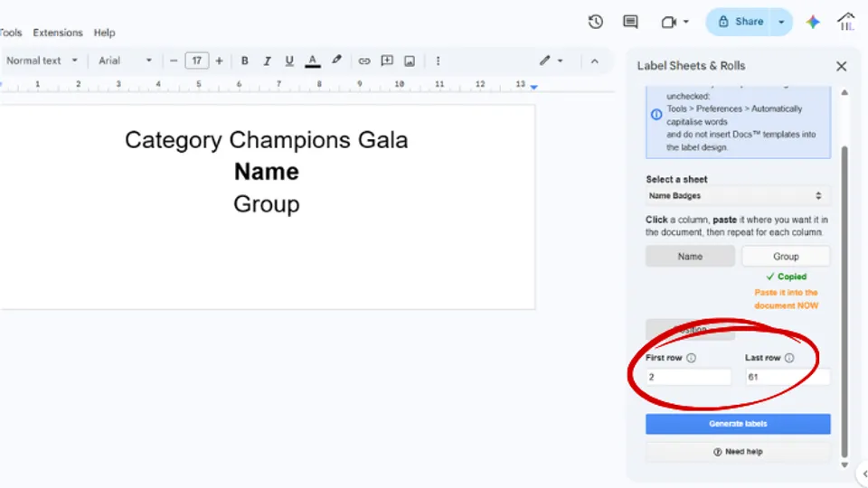The image size is (868, 488).
Task: Click the Last row info icon
Action: [x=789, y=358]
